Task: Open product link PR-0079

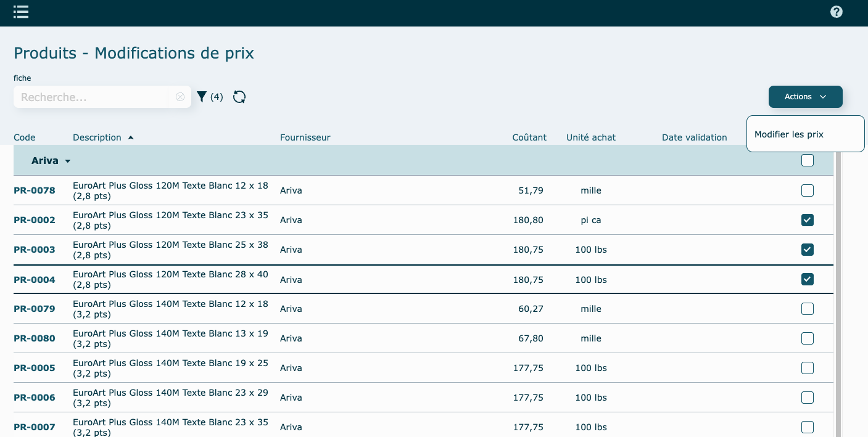Action: (x=35, y=309)
